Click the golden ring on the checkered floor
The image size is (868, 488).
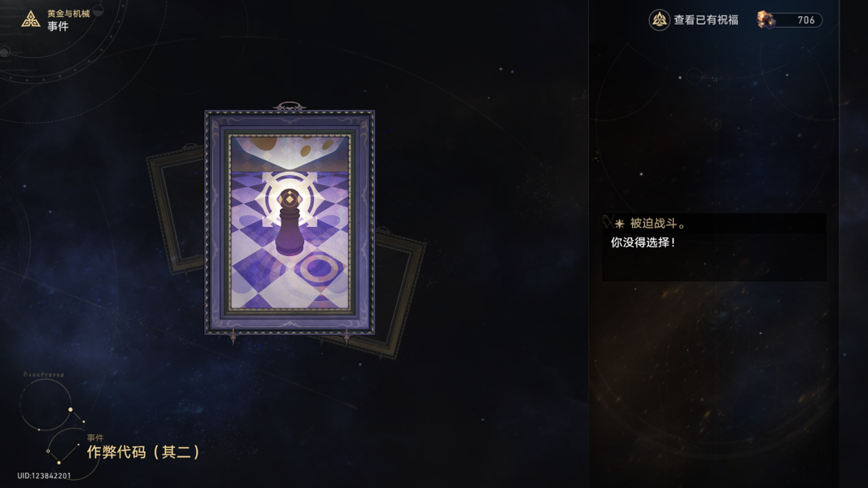(318, 268)
